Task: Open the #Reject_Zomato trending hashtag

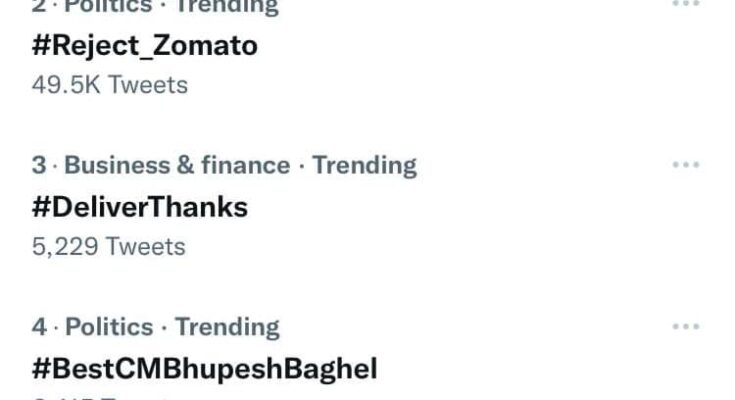Action: [x=145, y=45]
